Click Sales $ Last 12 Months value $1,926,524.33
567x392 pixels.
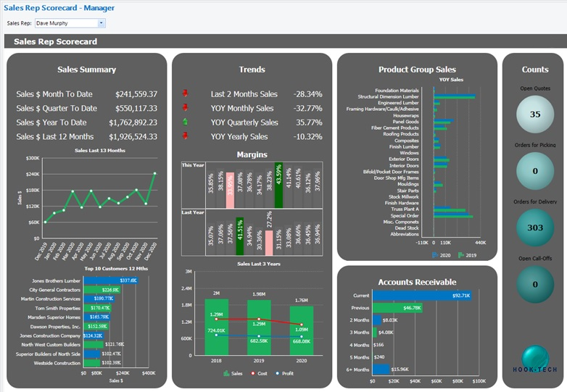click(133, 136)
